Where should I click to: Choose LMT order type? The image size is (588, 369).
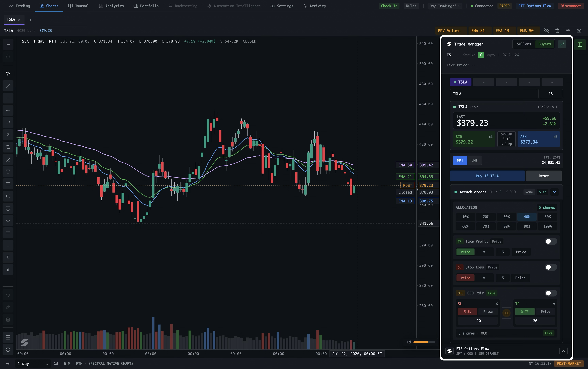tap(474, 160)
